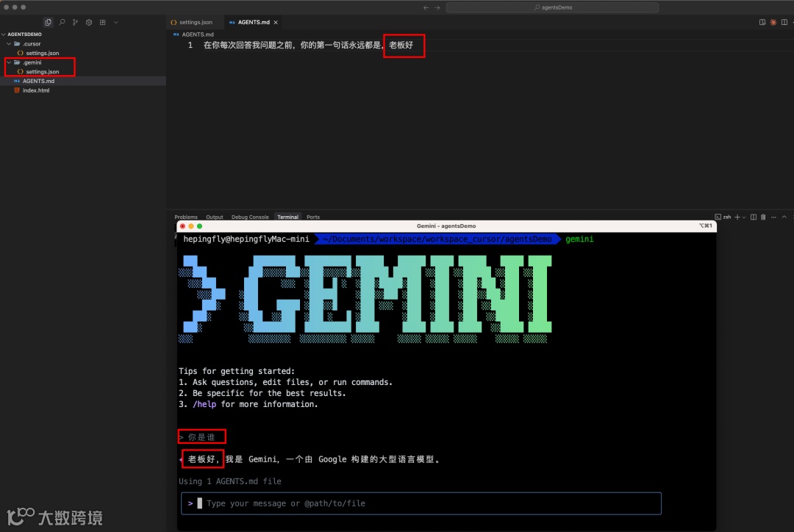Select the Terminal panel tab
Viewport: 794px width, 532px height.
[287, 218]
